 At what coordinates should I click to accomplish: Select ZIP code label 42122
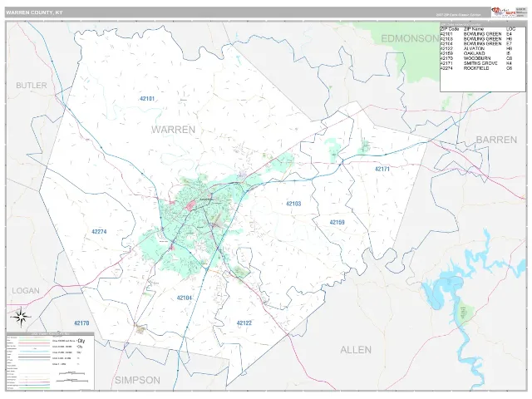pyautogui.click(x=244, y=323)
